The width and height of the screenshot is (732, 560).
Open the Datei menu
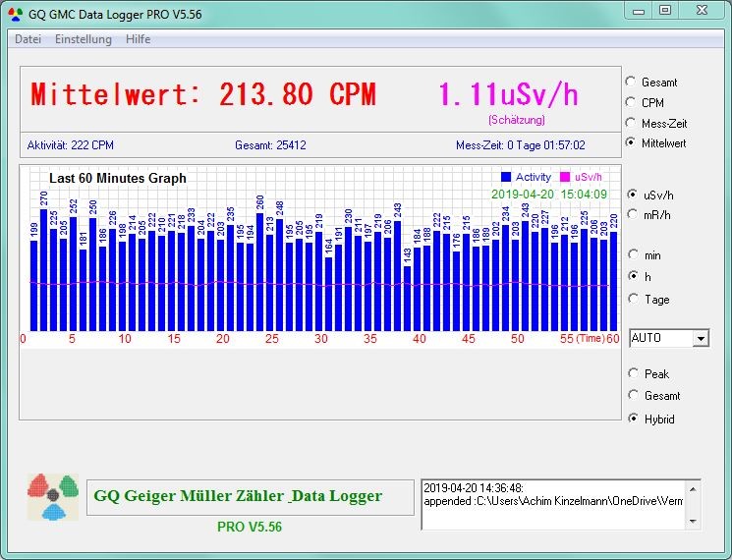point(28,39)
